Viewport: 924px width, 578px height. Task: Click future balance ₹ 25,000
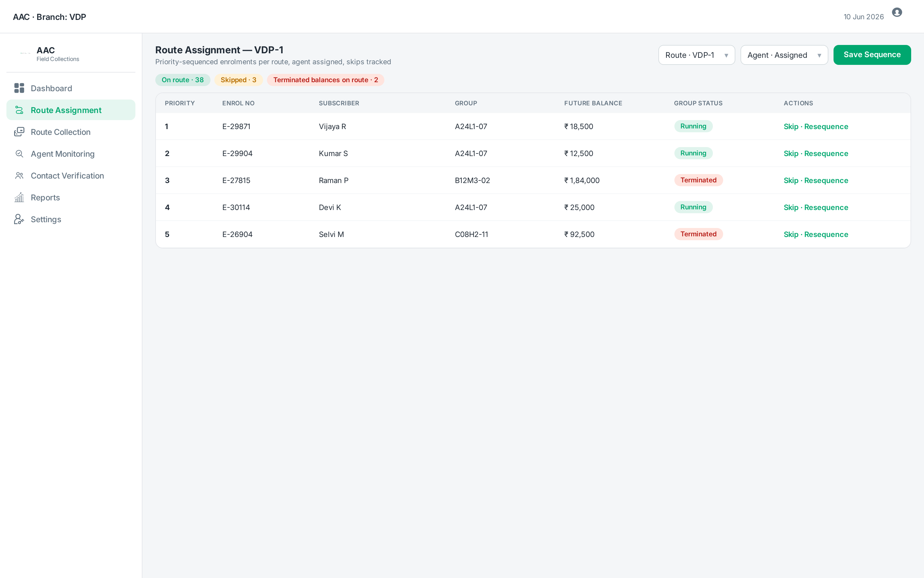579,207
